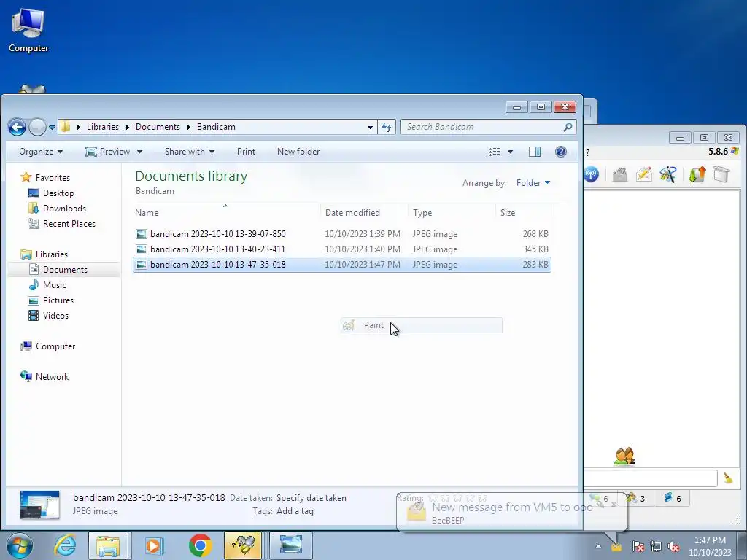This screenshot has width=747, height=560.
Task: Select Downloads under Favorites
Action: click(x=64, y=208)
